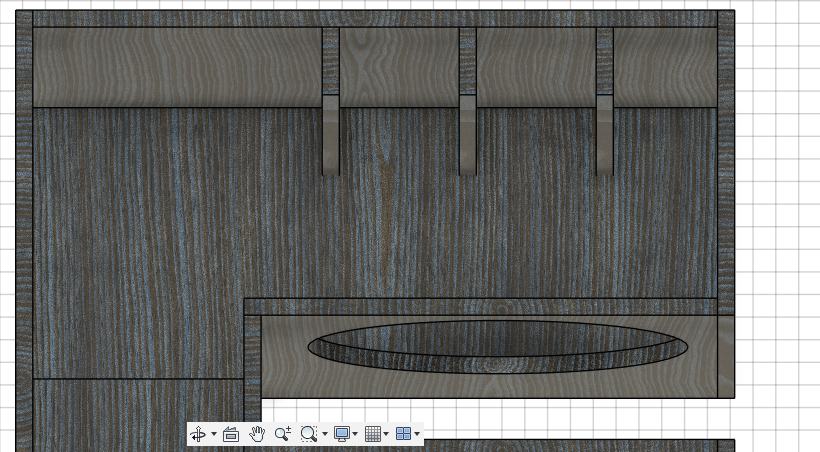Image resolution: width=820 pixels, height=452 pixels.
Task: Expand the Zoom Window options arrow
Action: [x=325, y=434]
